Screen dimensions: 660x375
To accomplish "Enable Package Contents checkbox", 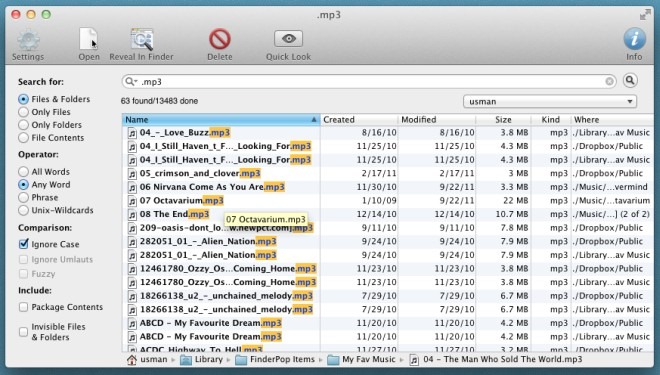I will click(24, 307).
